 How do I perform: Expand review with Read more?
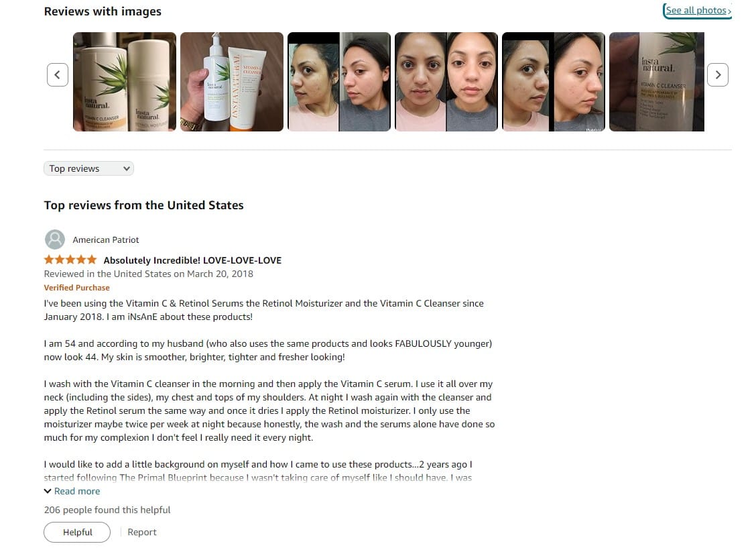click(x=77, y=491)
